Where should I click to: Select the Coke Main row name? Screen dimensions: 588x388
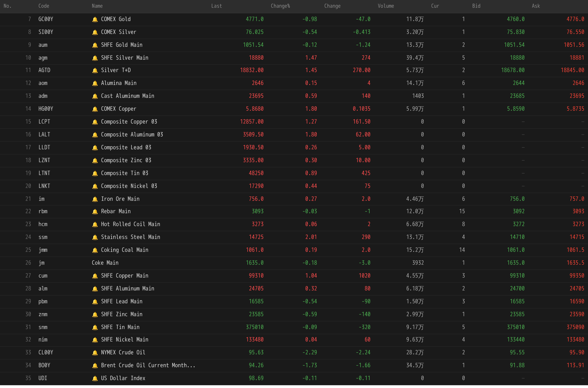(x=105, y=263)
